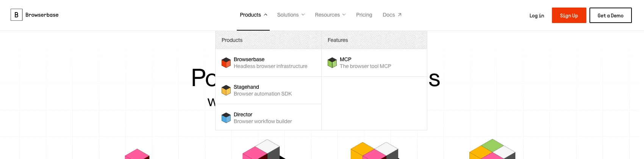Image resolution: width=644 pixels, height=159 pixels.
Task: Open the Pricing page
Action: point(364,15)
